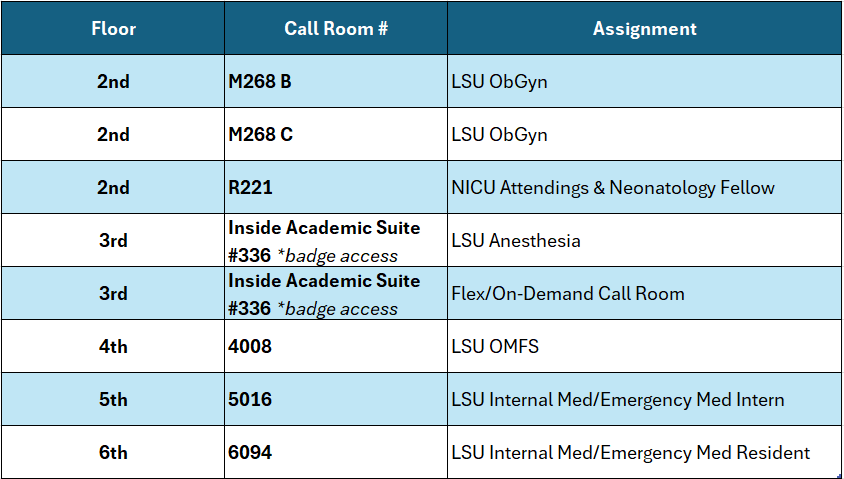This screenshot has width=844, height=479.
Task: Click the Flex/On-Demand Call Room cell
Action: pyautogui.click(x=568, y=294)
